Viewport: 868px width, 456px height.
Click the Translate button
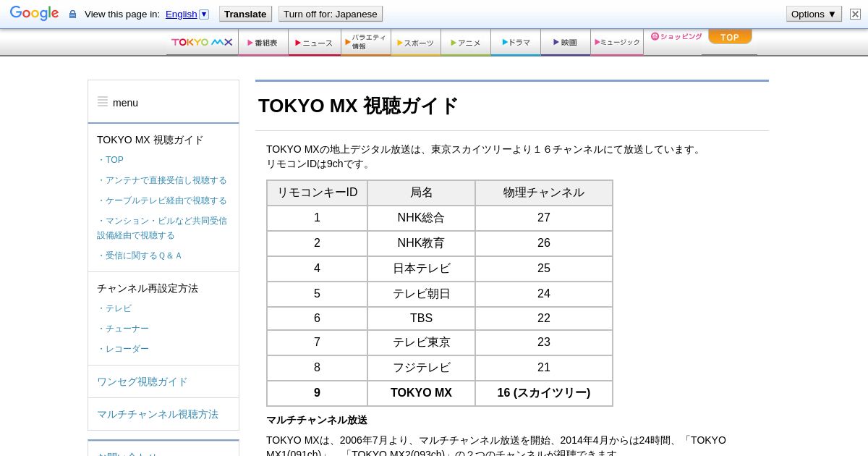[245, 14]
